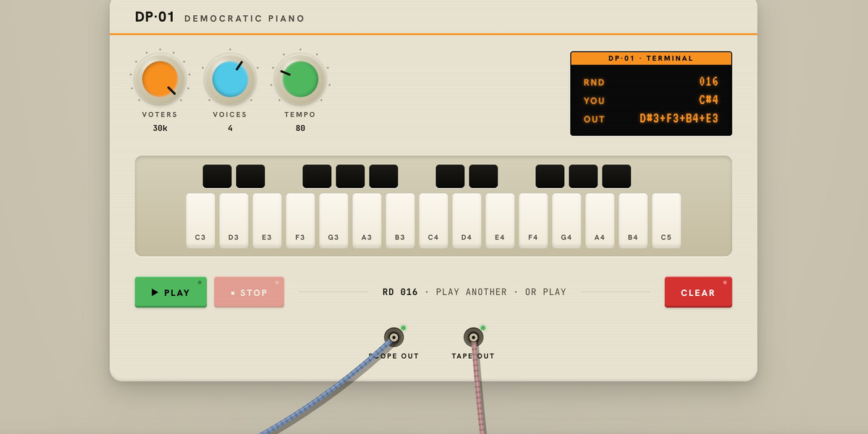Click the orange VOTERS knob

click(160, 79)
